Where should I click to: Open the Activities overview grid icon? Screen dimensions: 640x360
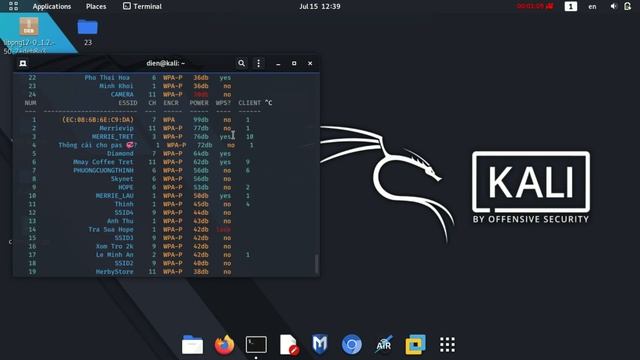click(x=13, y=6)
